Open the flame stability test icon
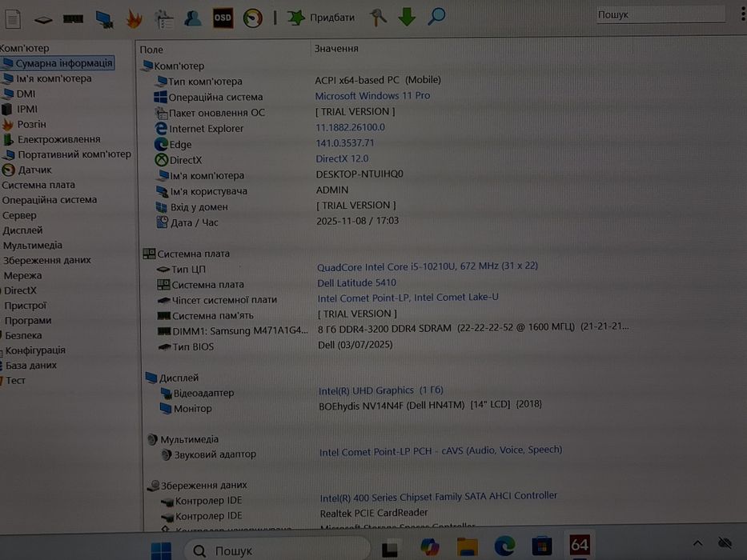The width and height of the screenshot is (747, 560). click(x=135, y=19)
